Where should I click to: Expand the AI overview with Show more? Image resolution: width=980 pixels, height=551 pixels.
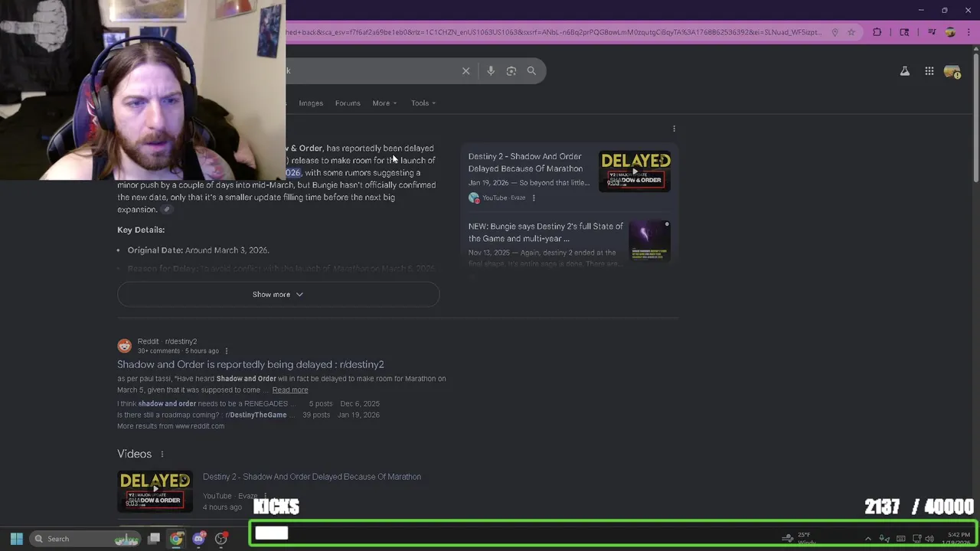click(278, 295)
